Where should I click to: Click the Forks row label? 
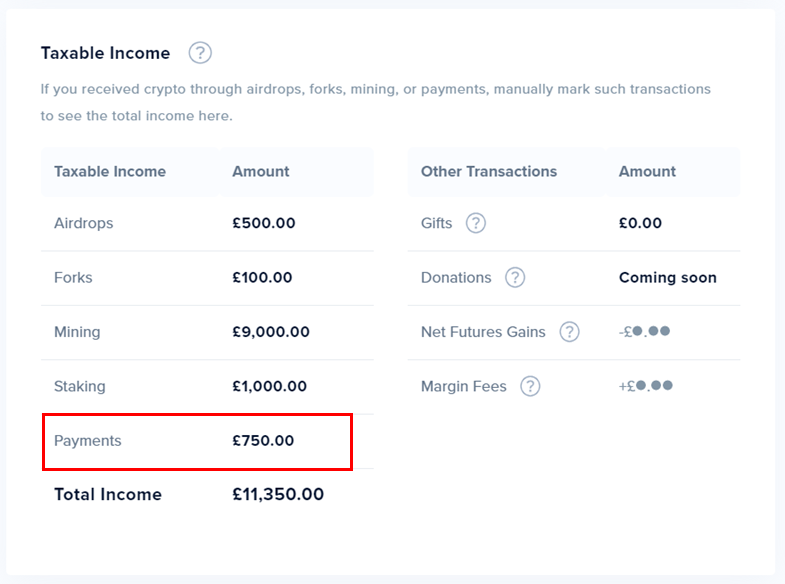pos(73,277)
